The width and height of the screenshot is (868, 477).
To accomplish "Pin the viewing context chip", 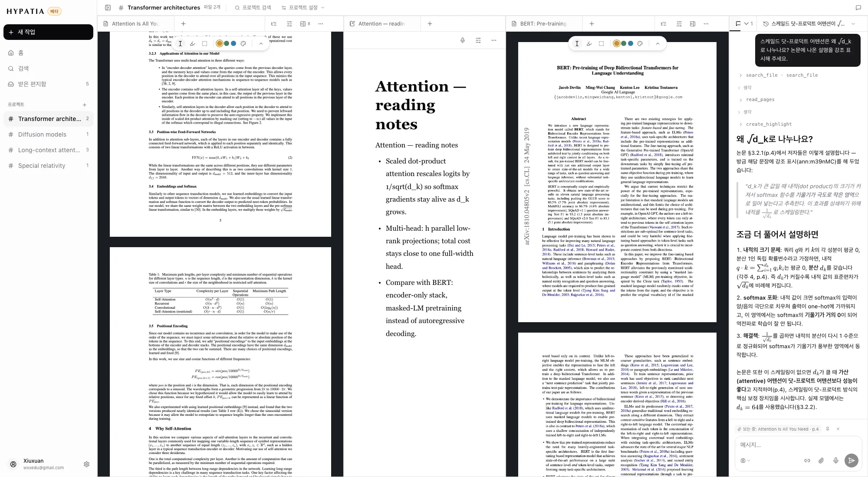I will [x=828, y=429].
